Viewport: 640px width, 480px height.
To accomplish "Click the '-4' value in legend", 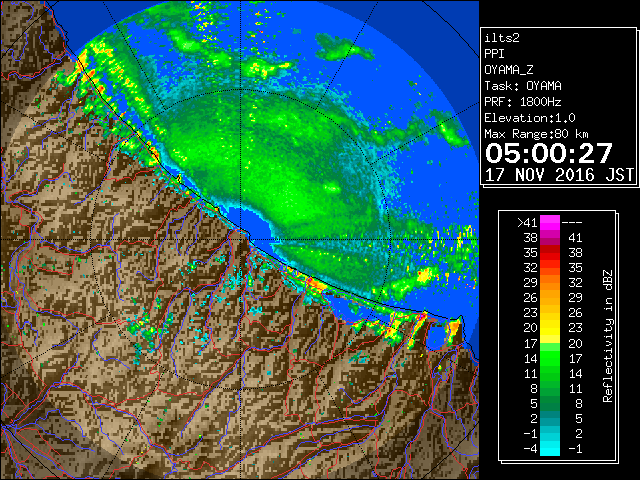I will coord(530,449).
